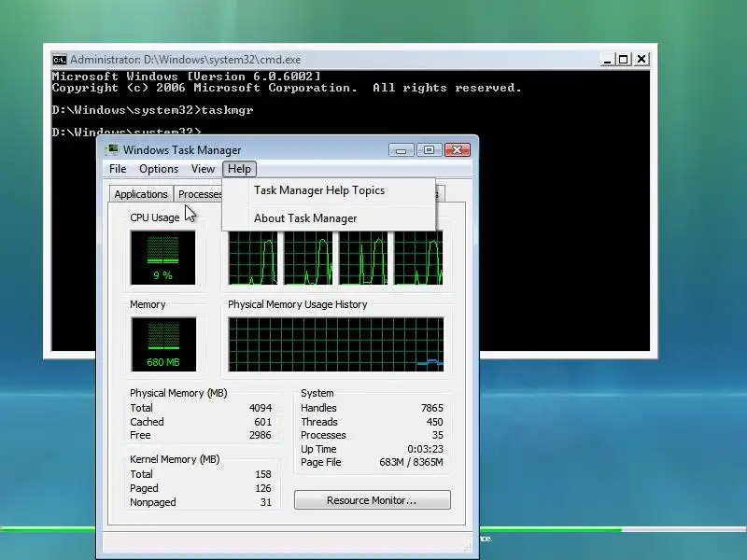This screenshot has width=747, height=560.
Task: Open the File menu in Task Manager
Action: point(118,169)
